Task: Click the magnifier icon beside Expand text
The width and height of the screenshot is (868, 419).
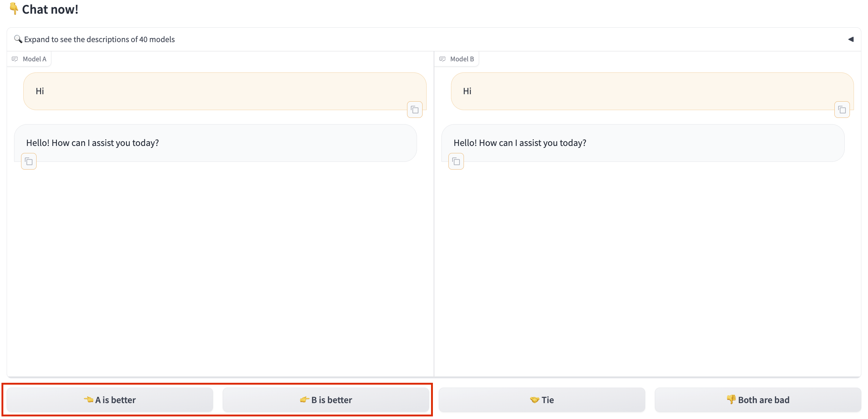Action: 18,39
